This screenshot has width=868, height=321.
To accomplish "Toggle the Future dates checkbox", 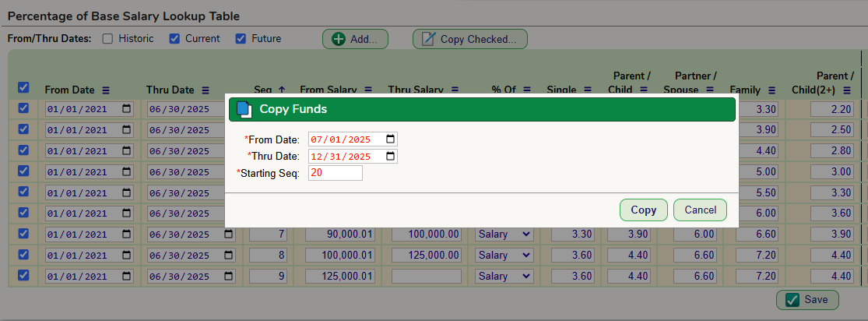I will tap(241, 39).
